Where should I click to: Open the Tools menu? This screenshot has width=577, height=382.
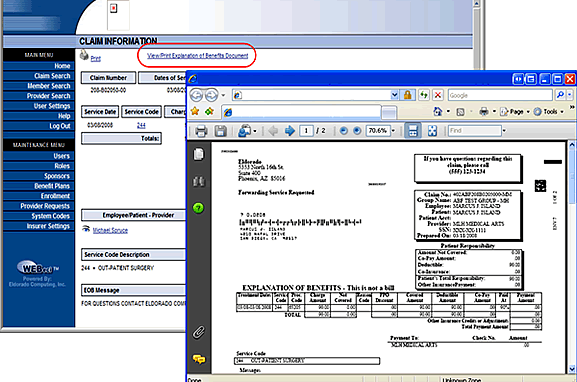548,112
